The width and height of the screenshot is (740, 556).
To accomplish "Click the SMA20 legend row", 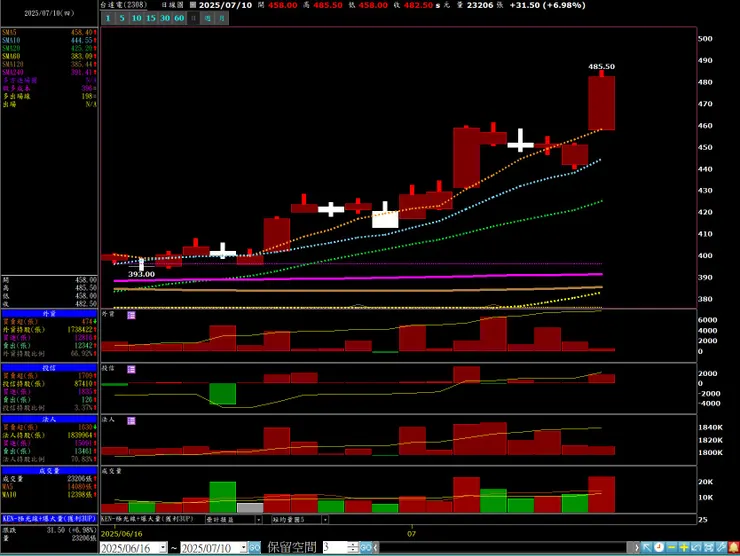I will [49, 49].
